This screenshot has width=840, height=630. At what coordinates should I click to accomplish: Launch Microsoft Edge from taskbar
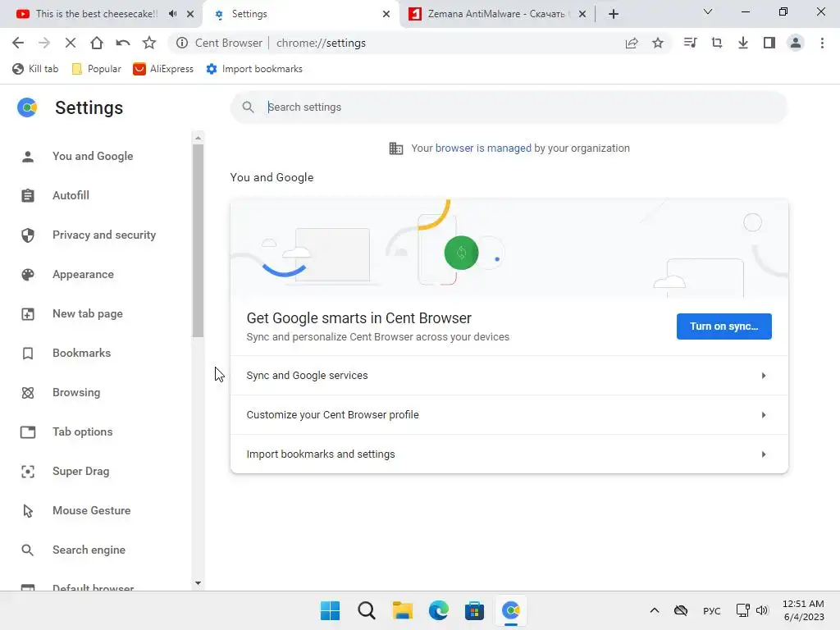tap(439, 610)
